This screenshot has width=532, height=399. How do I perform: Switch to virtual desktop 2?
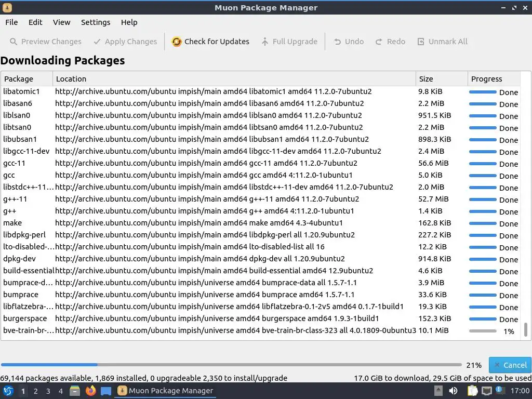coord(36,391)
